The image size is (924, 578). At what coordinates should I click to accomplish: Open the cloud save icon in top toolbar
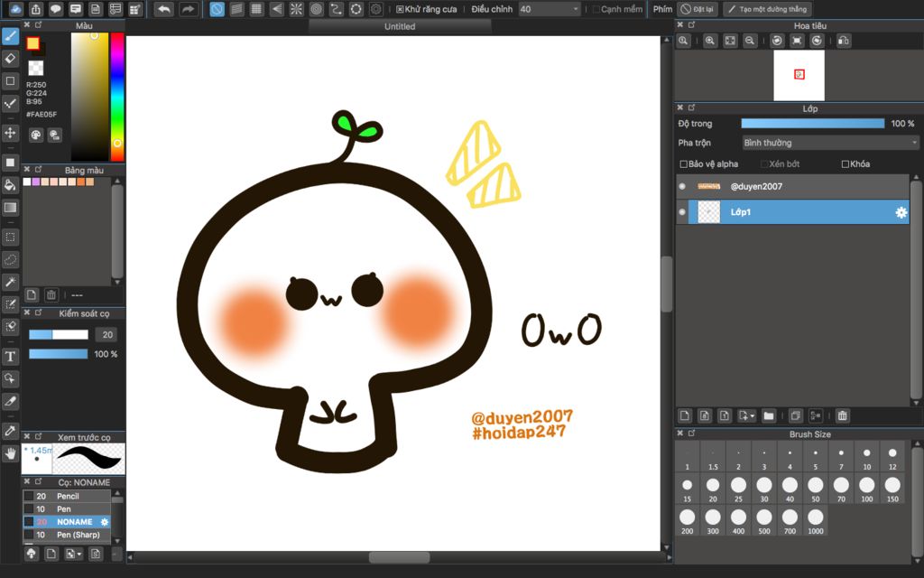click(16, 9)
